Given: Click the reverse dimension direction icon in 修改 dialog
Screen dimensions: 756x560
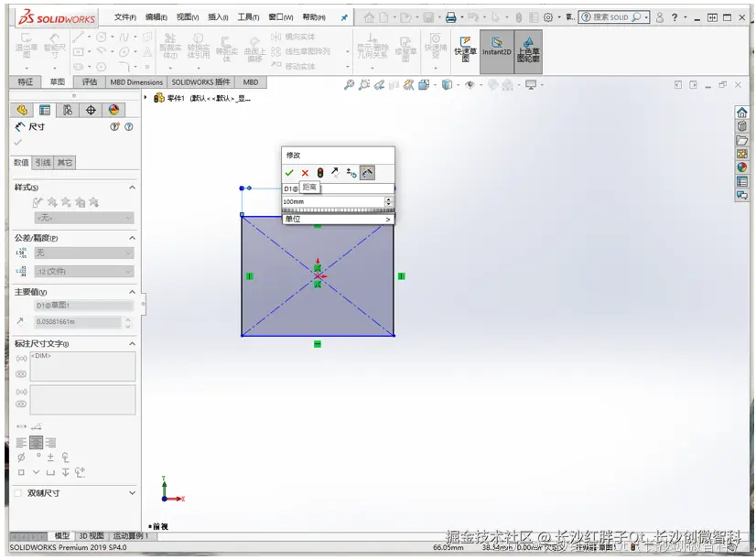Looking at the screenshot, I should pos(335,173).
